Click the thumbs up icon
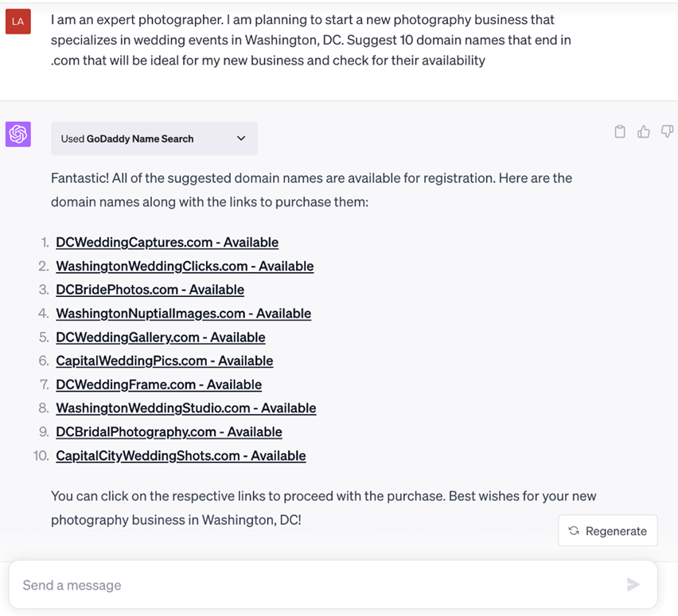 (x=644, y=132)
